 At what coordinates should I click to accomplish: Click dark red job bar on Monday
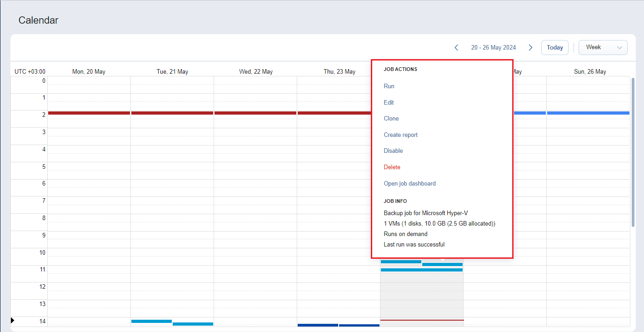89,113
